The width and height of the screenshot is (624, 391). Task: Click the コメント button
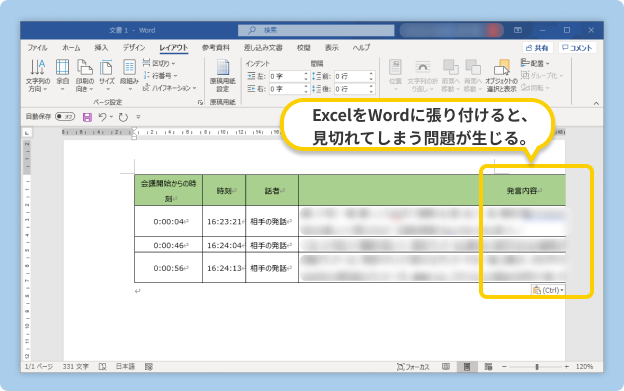577,48
